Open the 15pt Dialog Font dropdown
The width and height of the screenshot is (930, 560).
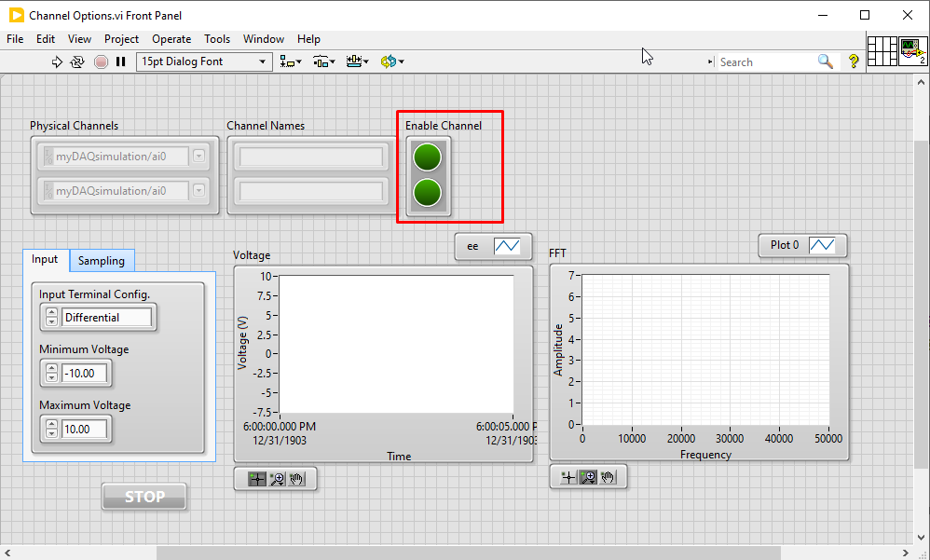point(204,61)
